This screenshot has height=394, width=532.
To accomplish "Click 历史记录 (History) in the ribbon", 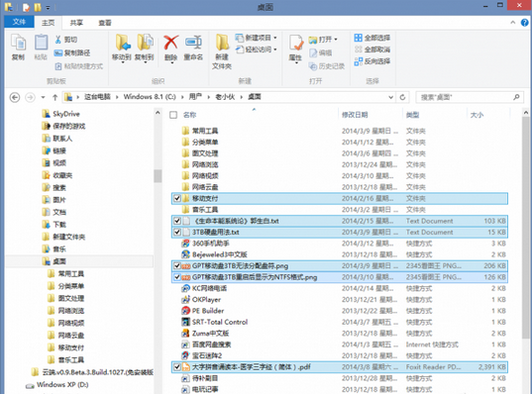I will (x=326, y=66).
